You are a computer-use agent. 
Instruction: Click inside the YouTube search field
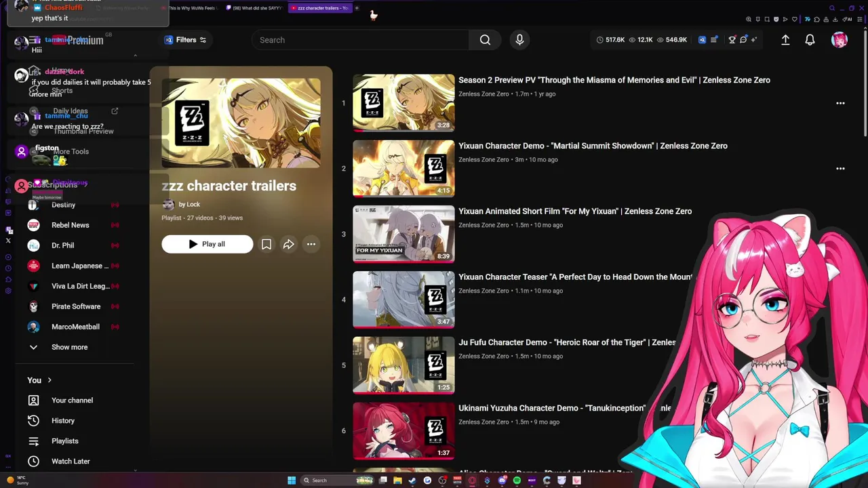point(359,40)
